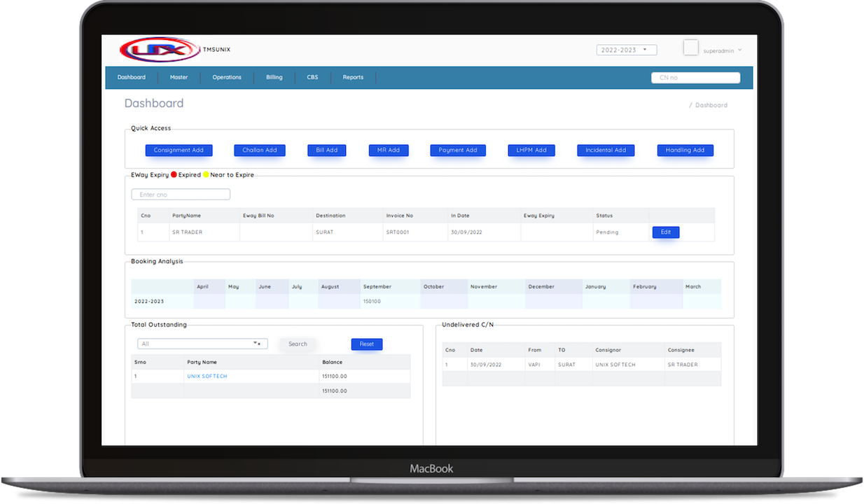The height and width of the screenshot is (504, 864).
Task: Open the Master menu
Action: tap(179, 77)
